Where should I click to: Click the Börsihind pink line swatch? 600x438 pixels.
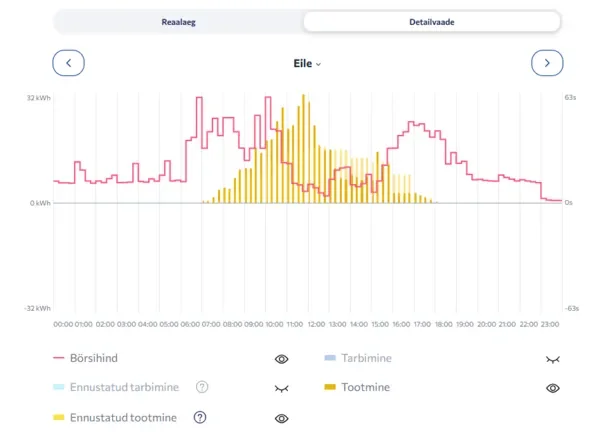click(x=59, y=358)
